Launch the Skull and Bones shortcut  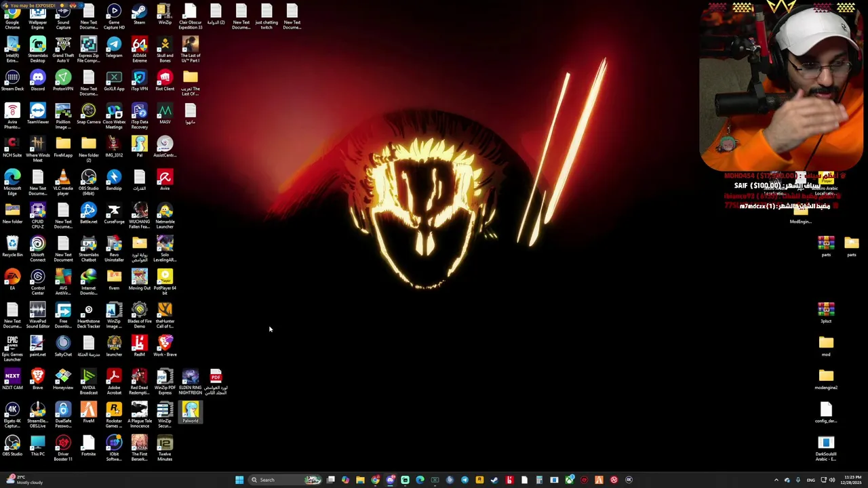tap(165, 49)
